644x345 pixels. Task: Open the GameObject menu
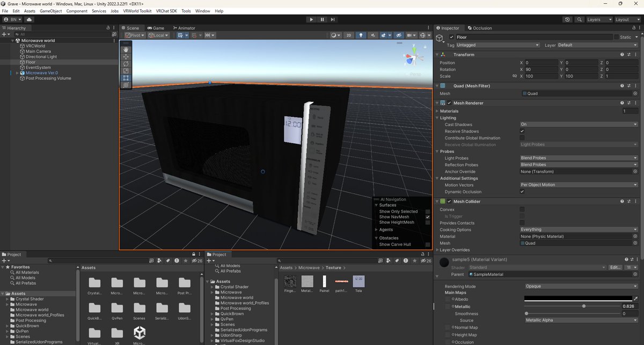coord(51,11)
